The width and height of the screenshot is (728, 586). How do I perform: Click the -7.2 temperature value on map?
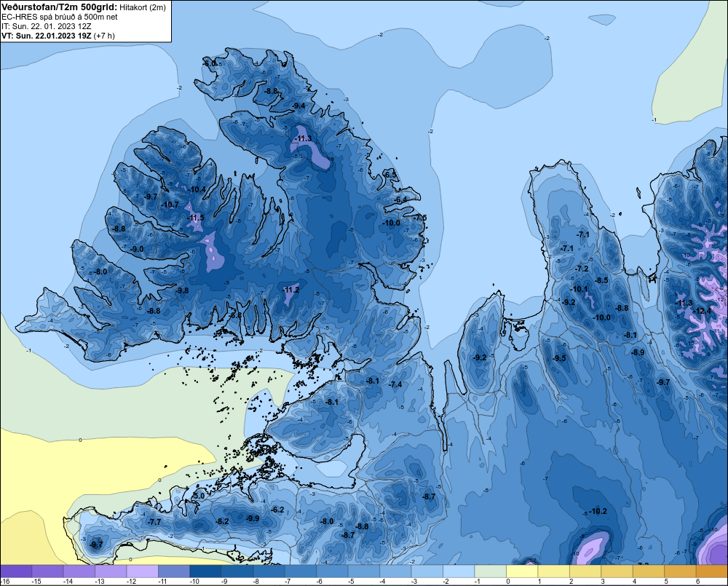pyautogui.click(x=581, y=269)
